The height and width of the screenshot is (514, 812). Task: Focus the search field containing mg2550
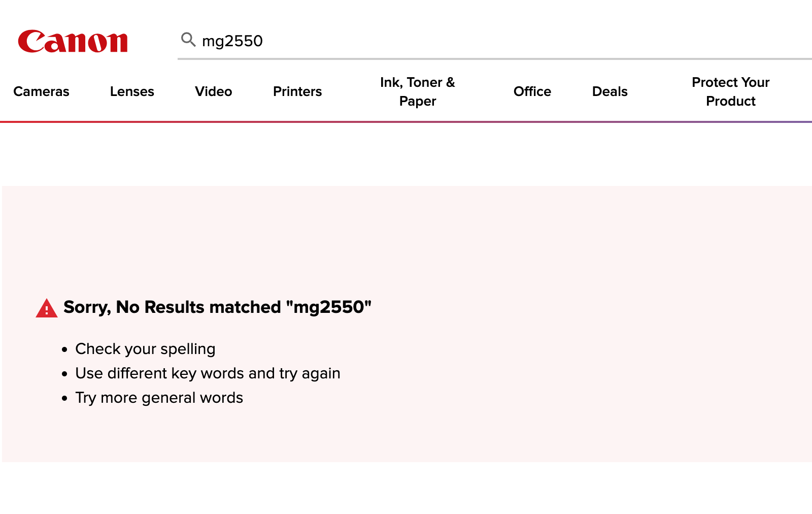[495, 41]
